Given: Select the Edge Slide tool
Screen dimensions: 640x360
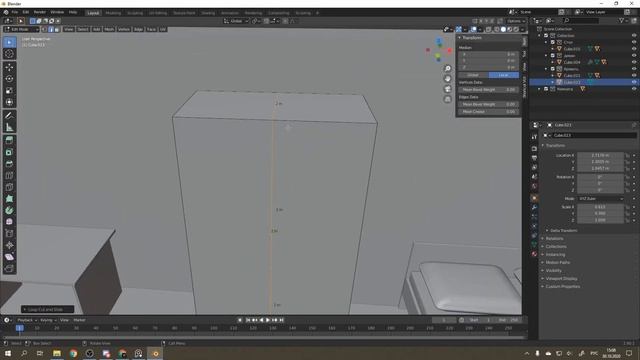Looking at the screenshot, I should (9, 233).
